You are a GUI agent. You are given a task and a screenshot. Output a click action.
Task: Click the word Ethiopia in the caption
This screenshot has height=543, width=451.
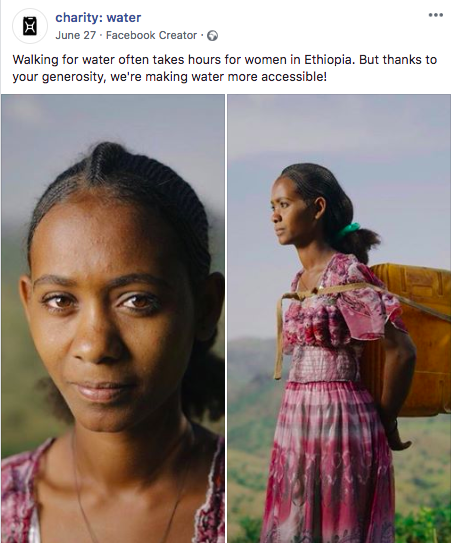329,60
